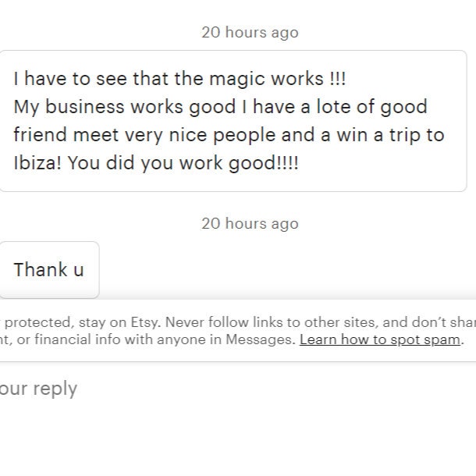476x476 pixels.
Task: Click the word Messages in the safety notice
Action: point(260,339)
